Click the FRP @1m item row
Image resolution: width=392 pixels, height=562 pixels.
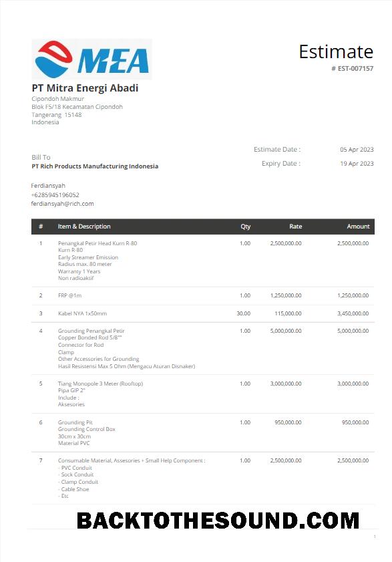click(203, 295)
